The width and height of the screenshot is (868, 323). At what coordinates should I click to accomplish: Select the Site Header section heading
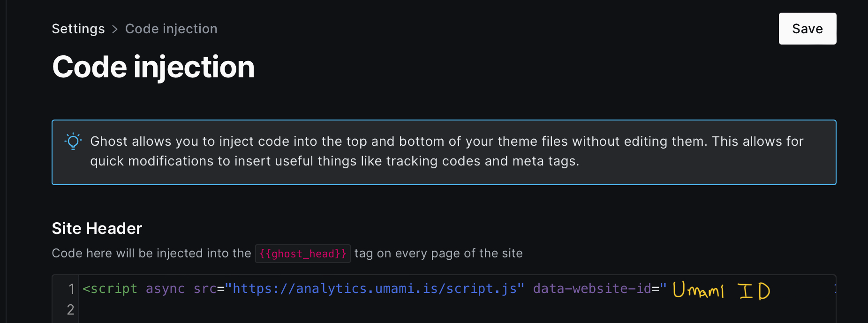pos(97,228)
